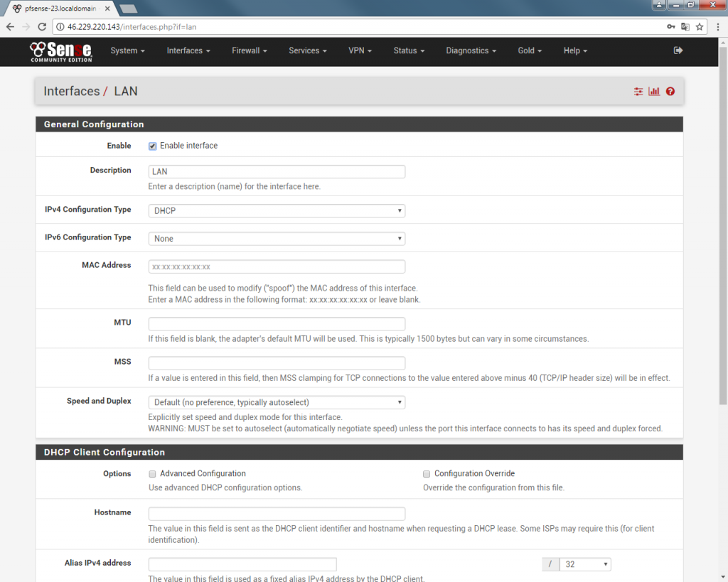This screenshot has height=582, width=728.
Task: Open the Status menu
Action: pos(409,50)
